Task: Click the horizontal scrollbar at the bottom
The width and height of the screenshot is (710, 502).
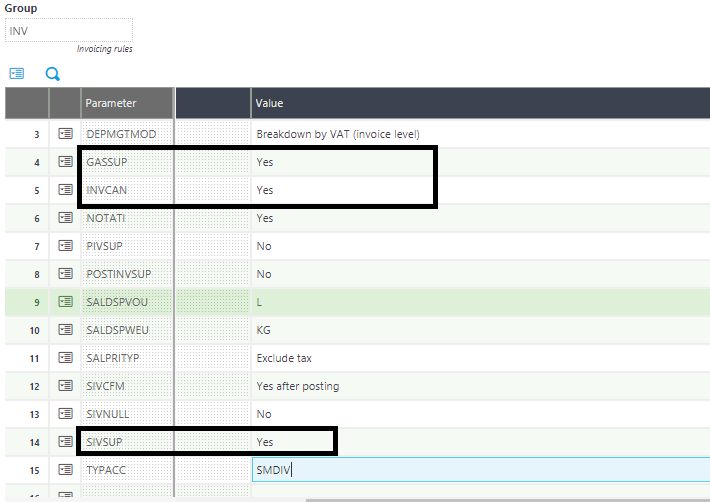Action: pyautogui.click(x=507, y=500)
